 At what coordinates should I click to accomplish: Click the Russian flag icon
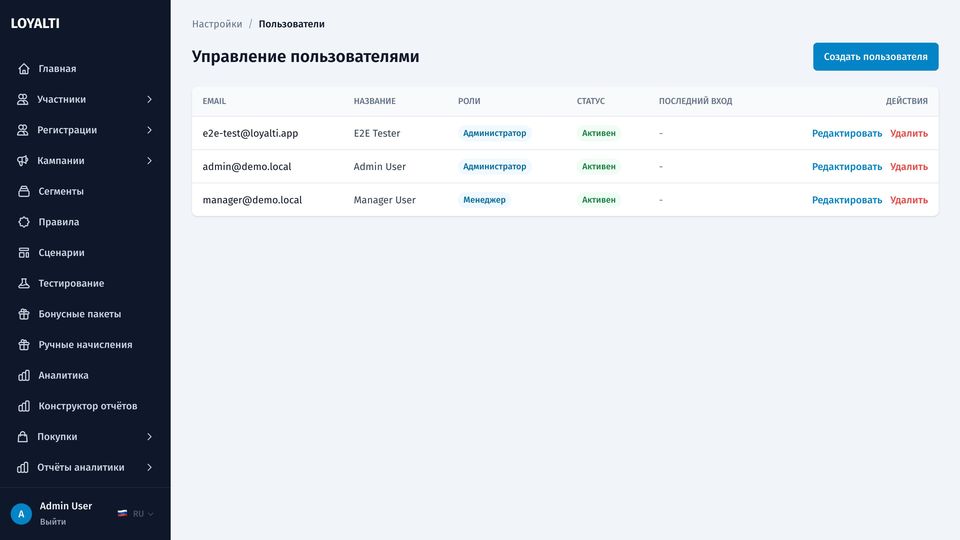coord(122,514)
